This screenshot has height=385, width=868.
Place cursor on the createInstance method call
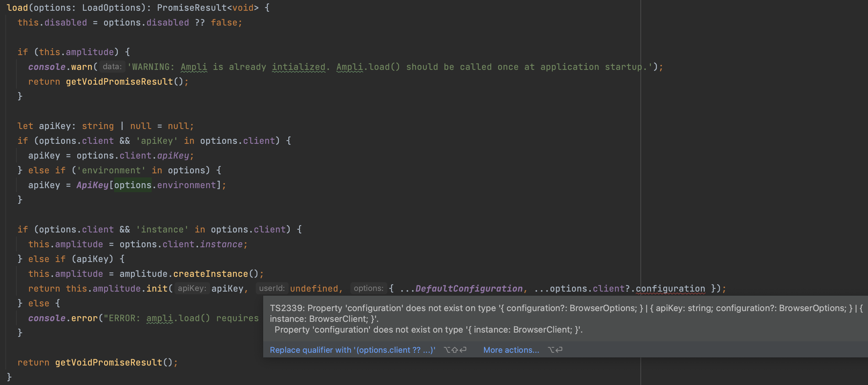pos(210,274)
